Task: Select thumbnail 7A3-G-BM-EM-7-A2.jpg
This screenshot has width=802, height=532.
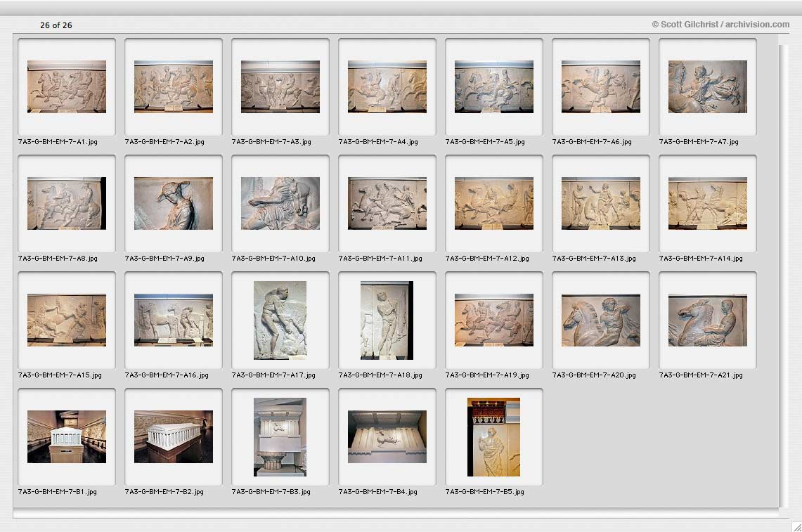Action: click(174, 86)
